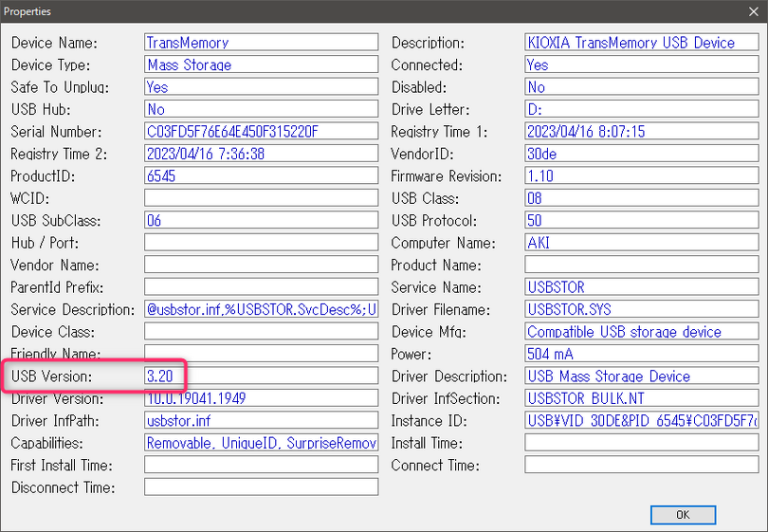Click the Device Mfg field
The height and width of the screenshot is (532, 768).
[x=642, y=332]
